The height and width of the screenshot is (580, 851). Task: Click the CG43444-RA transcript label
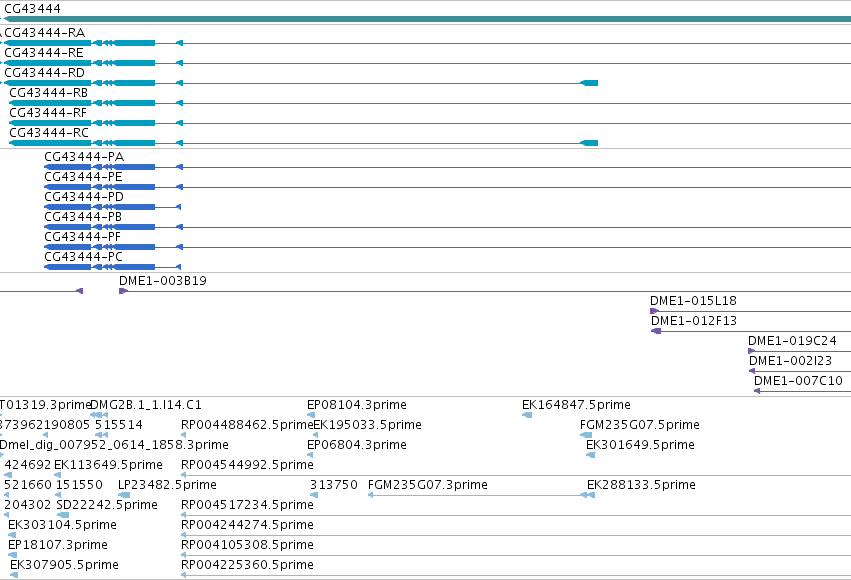pos(45,33)
